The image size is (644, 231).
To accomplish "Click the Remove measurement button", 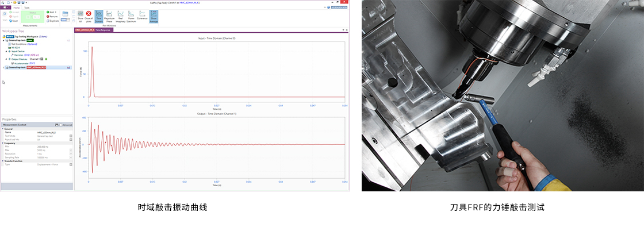I will tap(52, 16).
